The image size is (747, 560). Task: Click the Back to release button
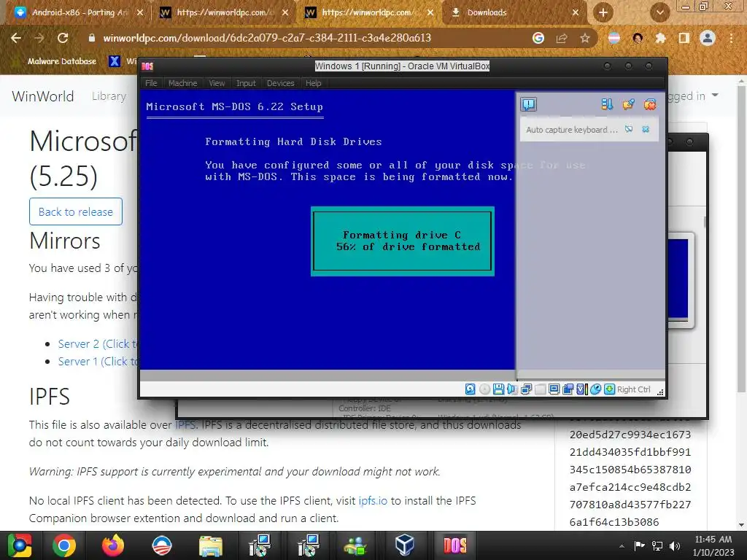point(76,211)
